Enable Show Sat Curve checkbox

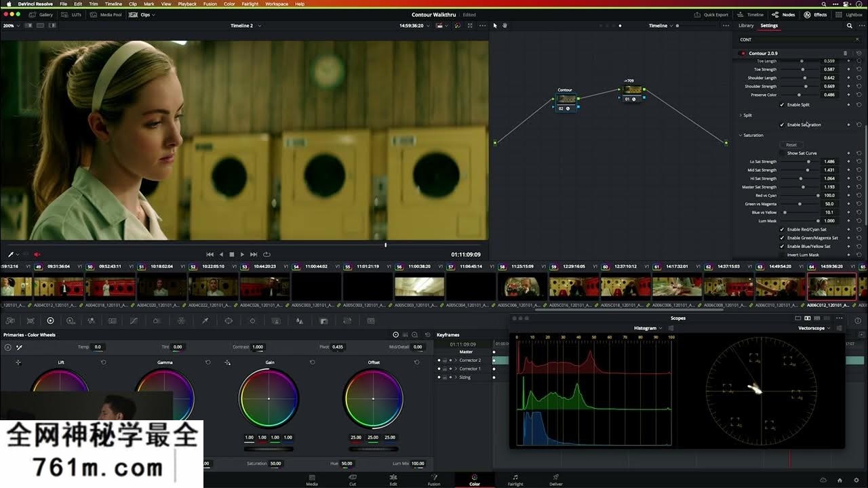coord(782,153)
